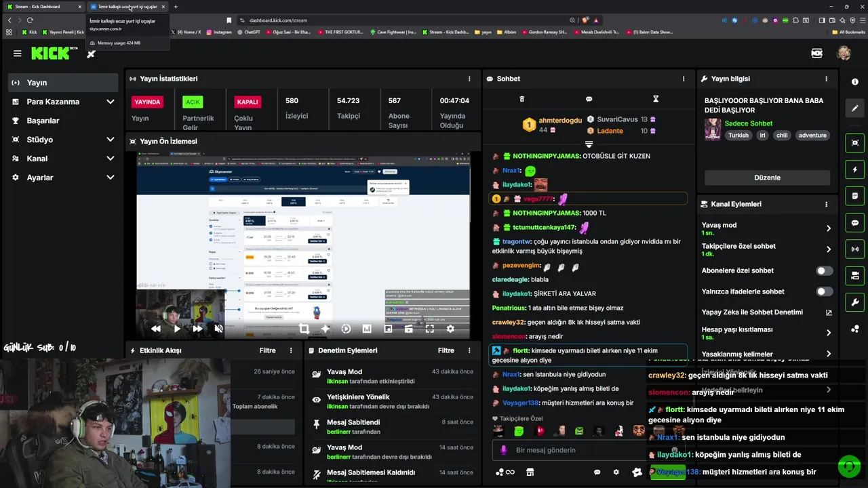This screenshot has width=868, height=488.
Task: Open Yapay Zeka ile Sohbet Denetimi external link
Action: [829, 312]
